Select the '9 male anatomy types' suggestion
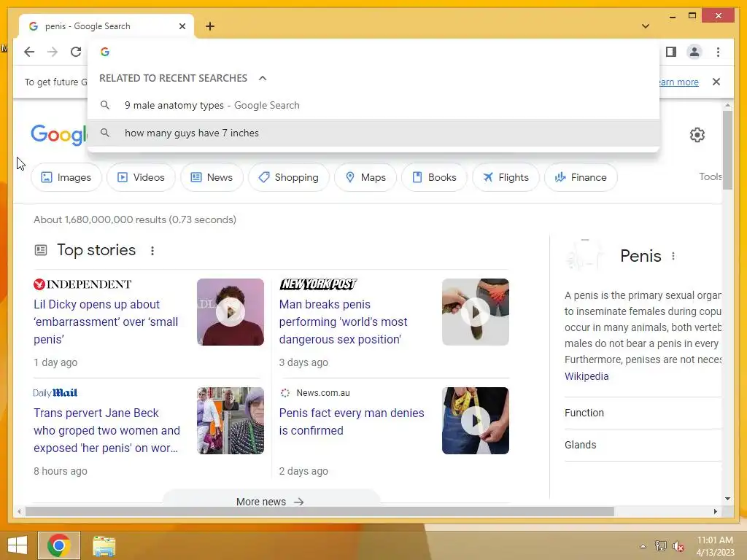This screenshot has height=560, width=747. click(x=373, y=105)
